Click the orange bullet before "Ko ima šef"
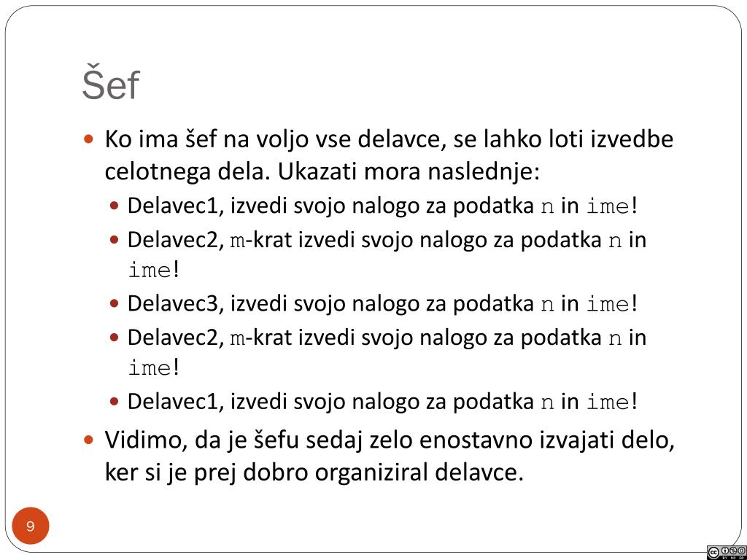This screenshot has width=747, height=560. [88, 139]
